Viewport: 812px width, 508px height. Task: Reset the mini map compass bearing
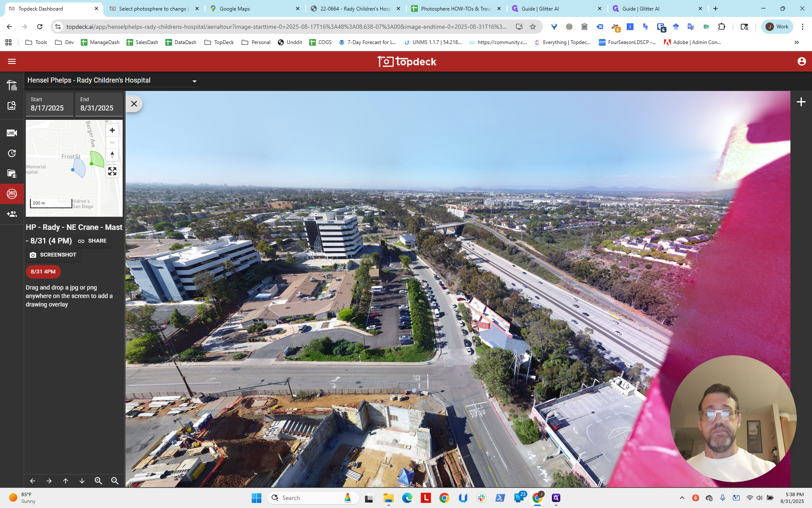[112, 155]
